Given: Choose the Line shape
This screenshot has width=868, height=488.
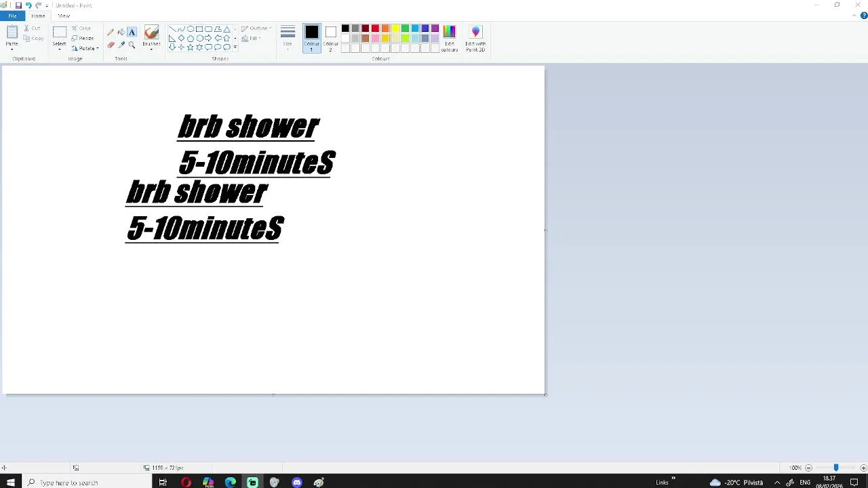Looking at the screenshot, I should pyautogui.click(x=172, y=29).
